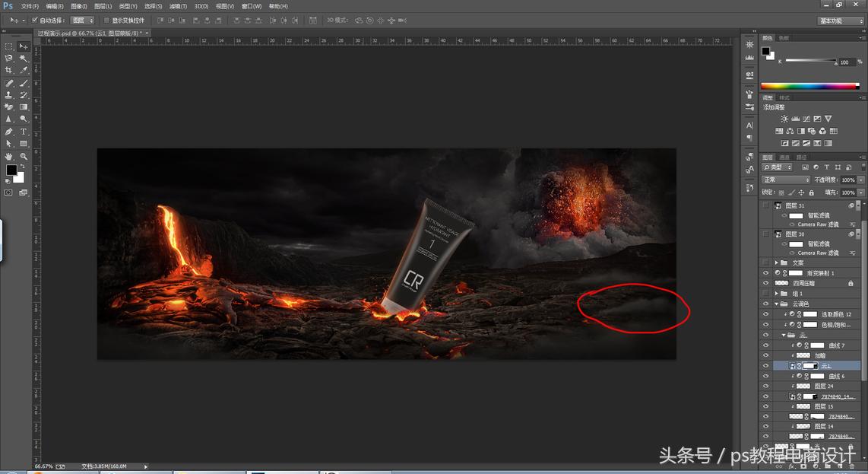The width and height of the screenshot is (868, 474).
Task: Adjust the K grayscale slider
Action: pos(811,60)
